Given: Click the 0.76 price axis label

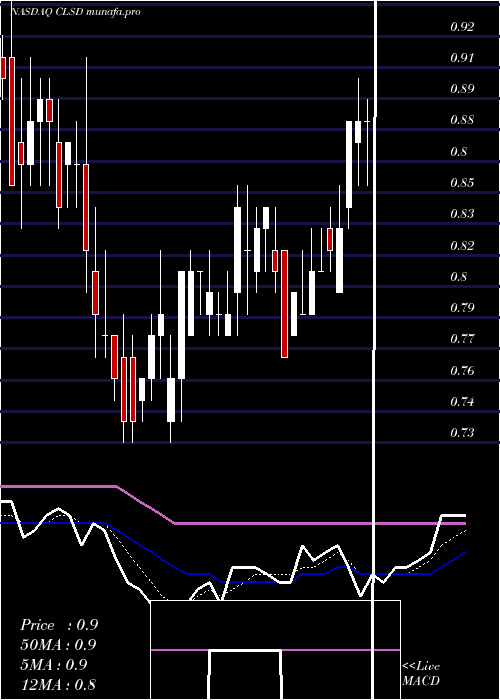Looking at the screenshot, I should coord(462,371).
